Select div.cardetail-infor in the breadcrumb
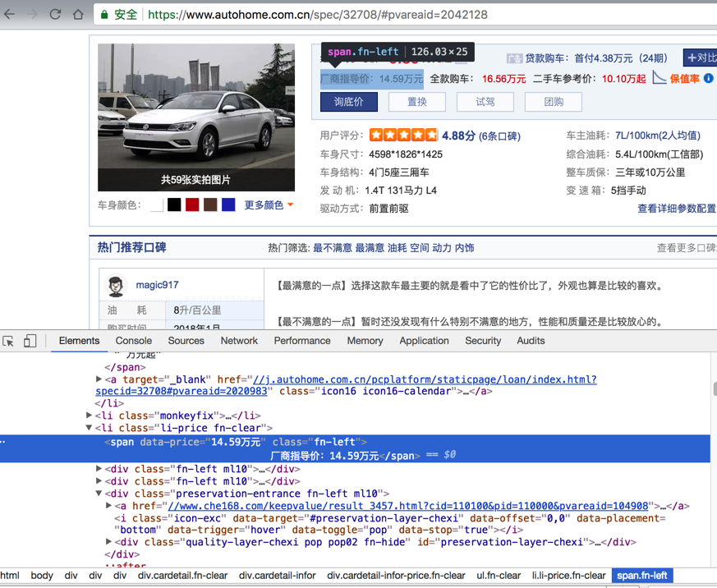 [277, 576]
